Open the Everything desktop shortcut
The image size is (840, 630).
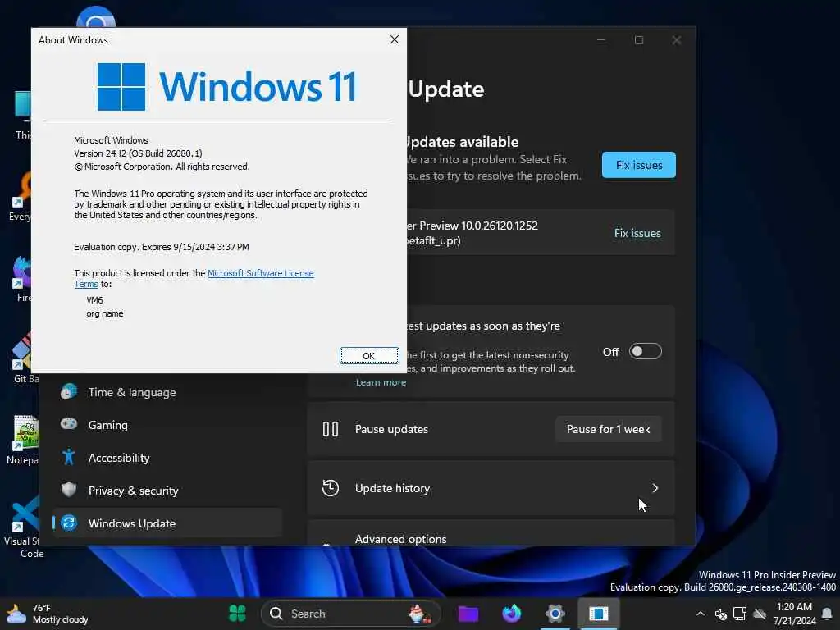coord(21,196)
